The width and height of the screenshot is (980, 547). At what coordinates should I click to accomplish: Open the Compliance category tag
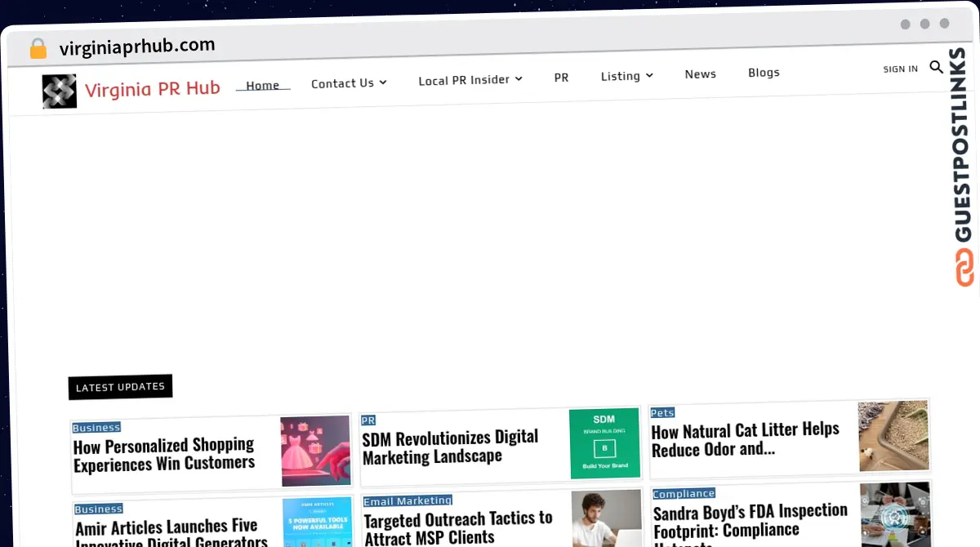tap(684, 493)
